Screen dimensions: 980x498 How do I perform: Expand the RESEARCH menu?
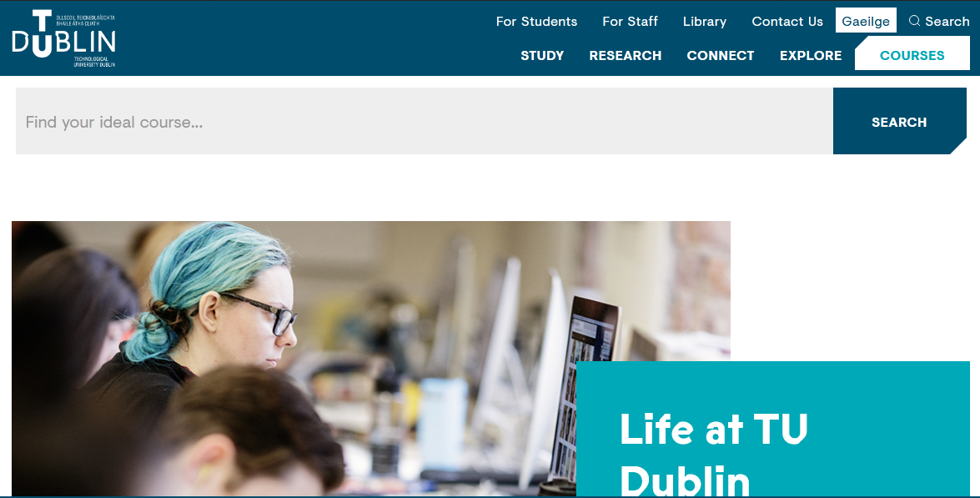coord(625,56)
